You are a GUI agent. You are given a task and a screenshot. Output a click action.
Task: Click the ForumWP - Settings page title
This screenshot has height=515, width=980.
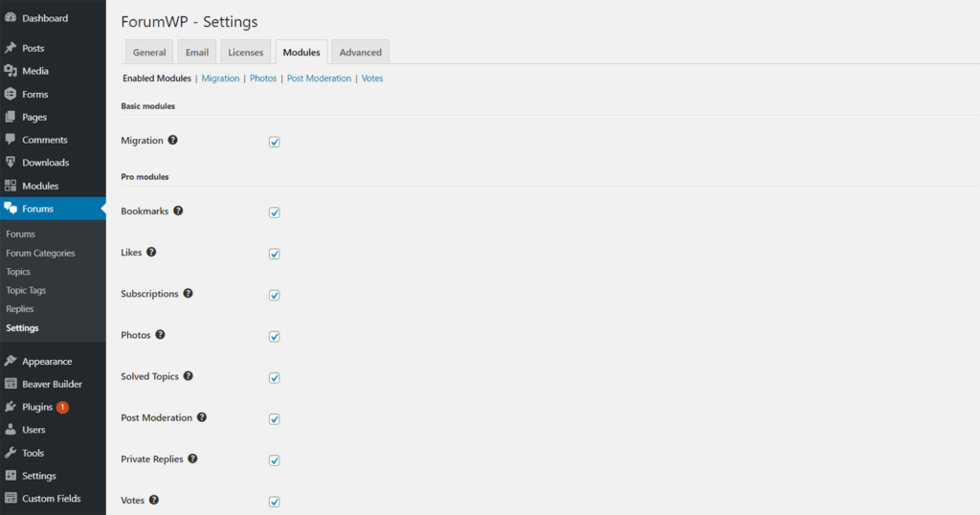[x=189, y=21]
